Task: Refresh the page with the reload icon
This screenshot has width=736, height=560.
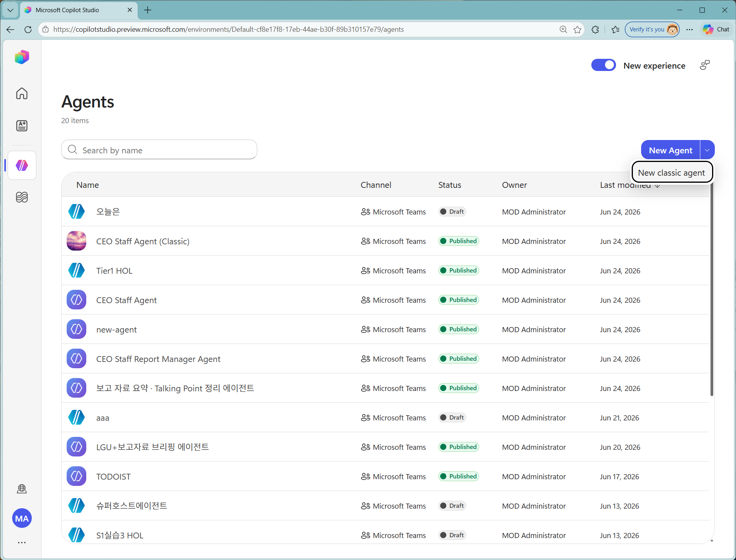Action: [x=28, y=29]
